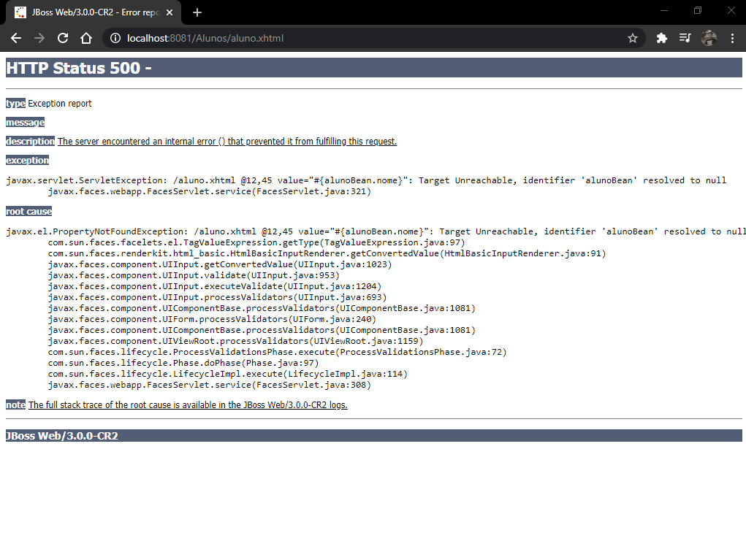Click the FacesServlet.java:321 stack line
Image resolution: width=746 pixels, height=560 pixels.
[209, 191]
